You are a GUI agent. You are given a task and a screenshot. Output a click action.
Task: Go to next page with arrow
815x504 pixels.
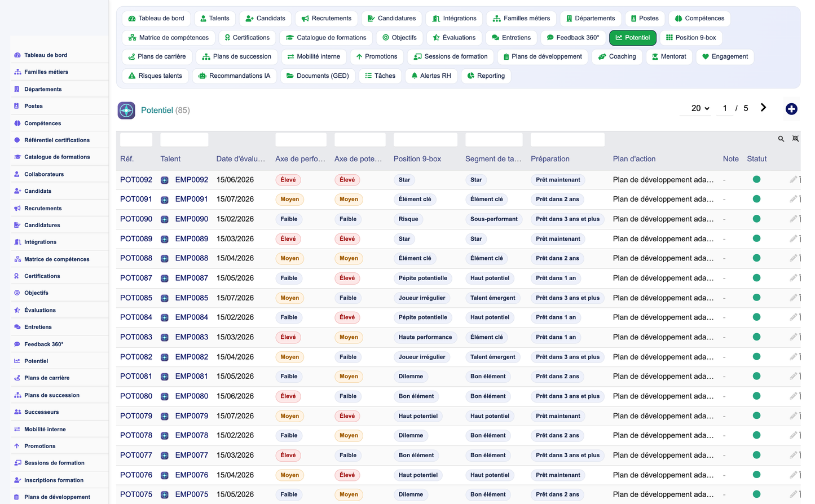[x=763, y=108]
